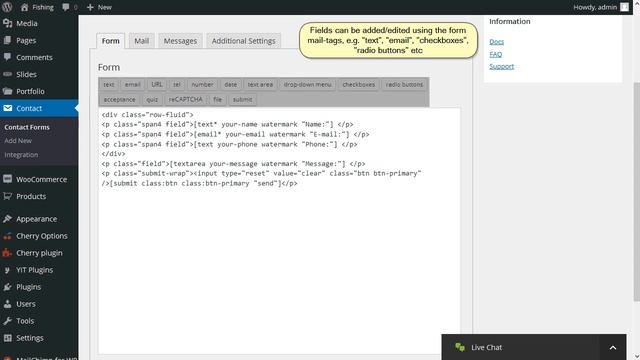Insert a quiz tag

(152, 100)
